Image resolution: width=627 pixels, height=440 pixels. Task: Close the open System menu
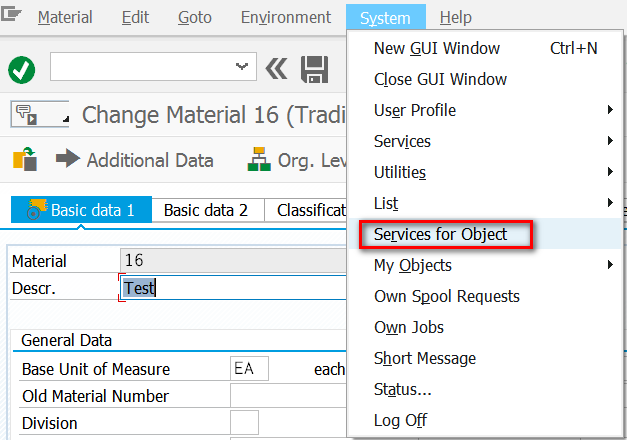click(x=385, y=18)
